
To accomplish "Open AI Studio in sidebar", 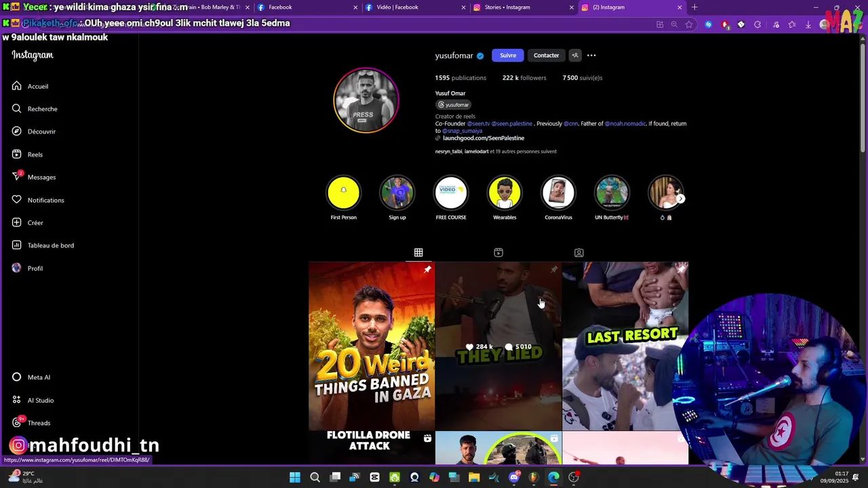I will (x=33, y=400).
